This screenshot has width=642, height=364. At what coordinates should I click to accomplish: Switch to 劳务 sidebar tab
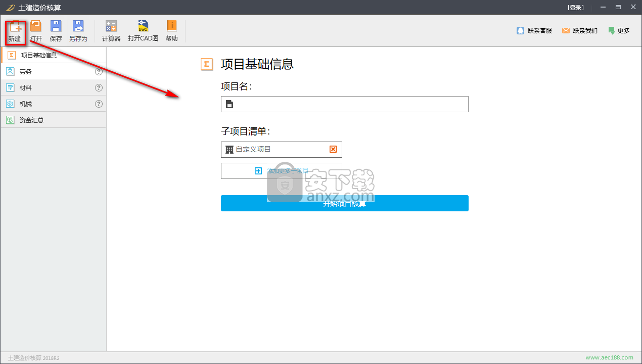[x=54, y=72]
